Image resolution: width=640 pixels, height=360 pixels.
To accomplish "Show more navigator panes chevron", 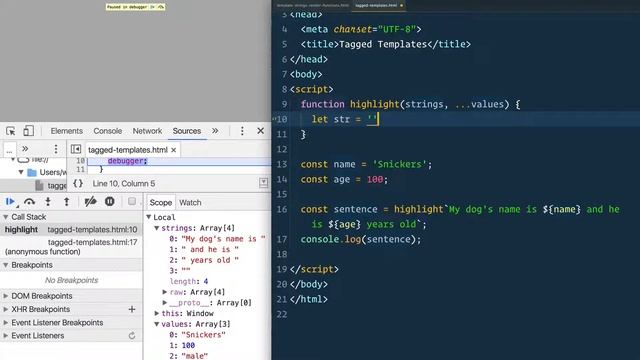I will 25,149.
